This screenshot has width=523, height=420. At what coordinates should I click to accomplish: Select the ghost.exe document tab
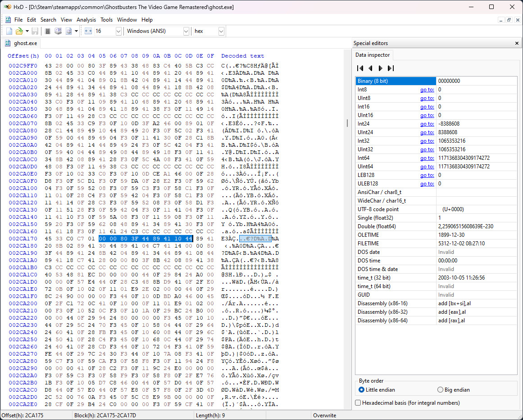[x=21, y=43]
